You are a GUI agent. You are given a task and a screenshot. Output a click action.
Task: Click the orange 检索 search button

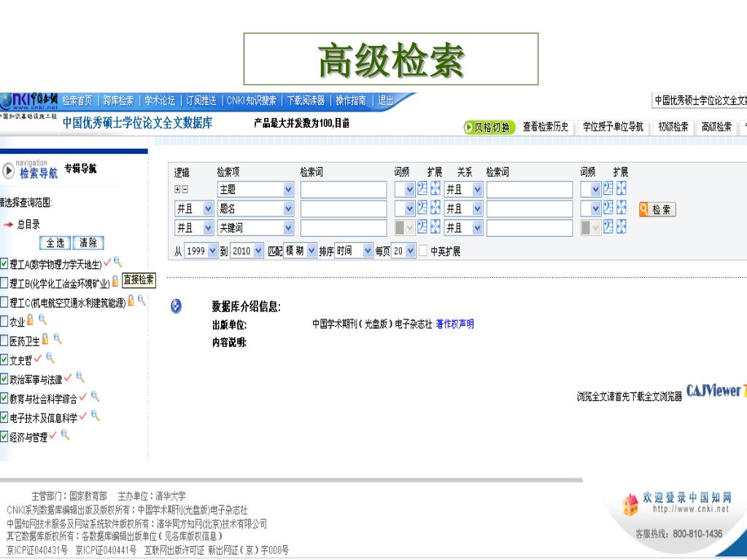pyautogui.click(x=657, y=209)
